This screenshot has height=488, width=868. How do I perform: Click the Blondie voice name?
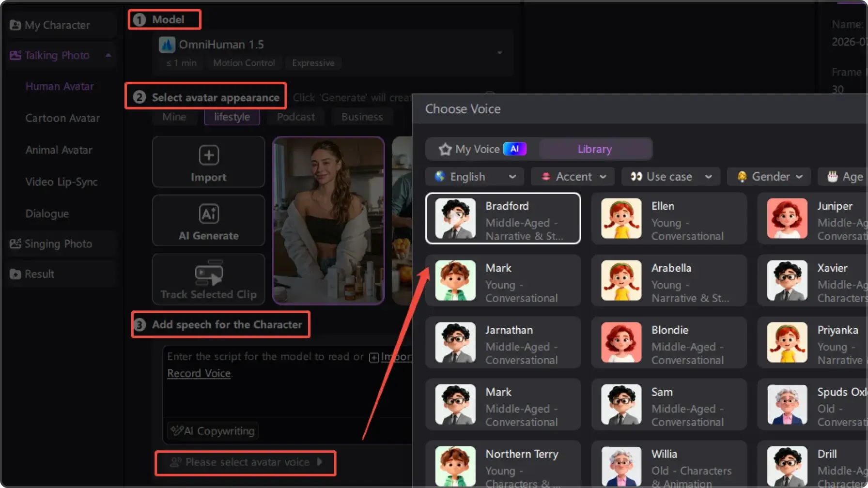pos(669,330)
